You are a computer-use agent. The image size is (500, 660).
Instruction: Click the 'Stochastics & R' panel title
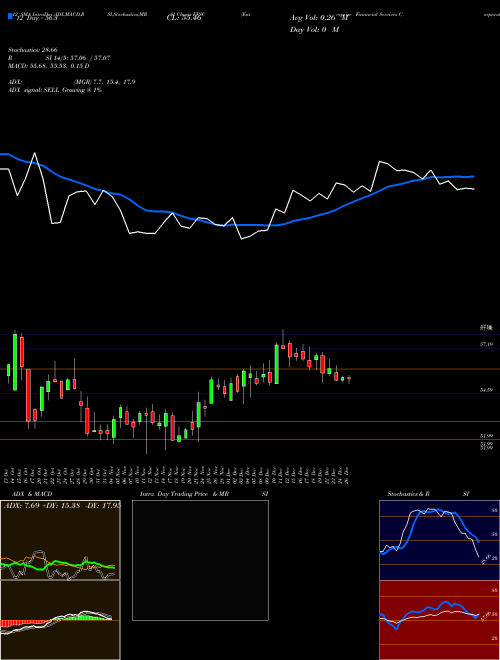tap(409, 494)
